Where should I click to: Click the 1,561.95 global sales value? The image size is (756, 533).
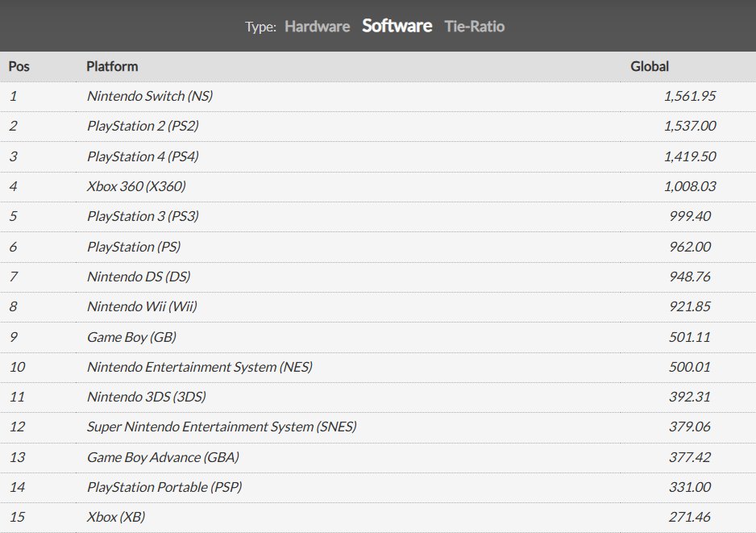click(690, 96)
